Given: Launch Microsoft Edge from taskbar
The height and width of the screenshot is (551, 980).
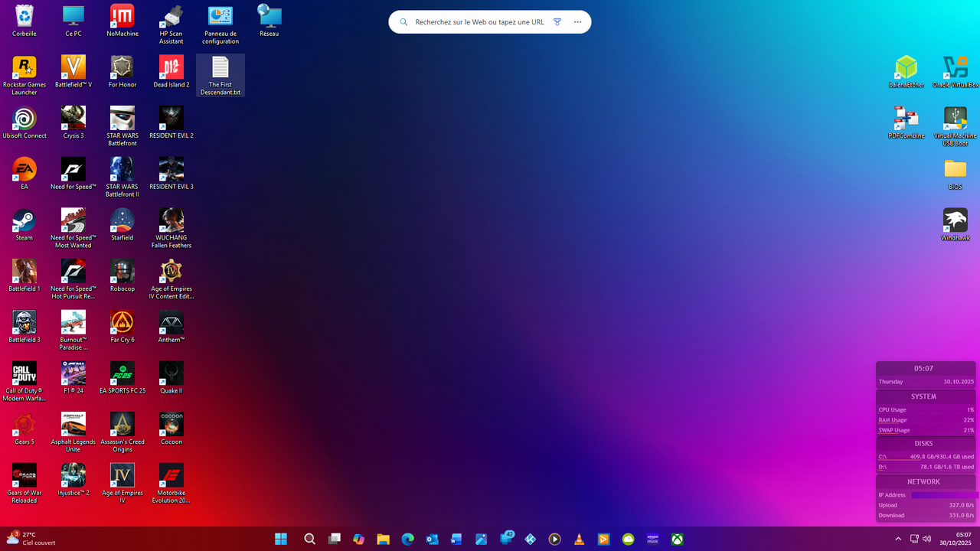Looking at the screenshot, I should click(407, 540).
